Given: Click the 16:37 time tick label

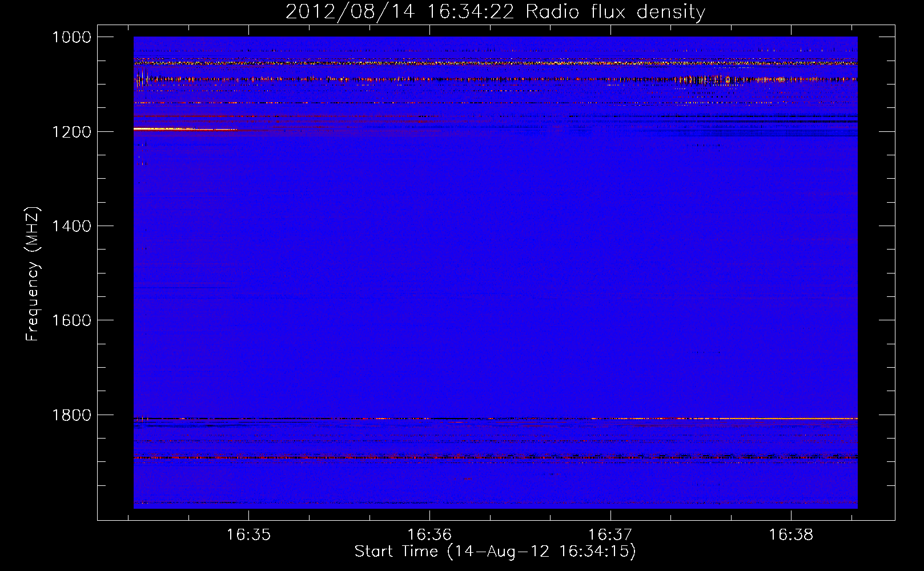Looking at the screenshot, I should (x=610, y=535).
